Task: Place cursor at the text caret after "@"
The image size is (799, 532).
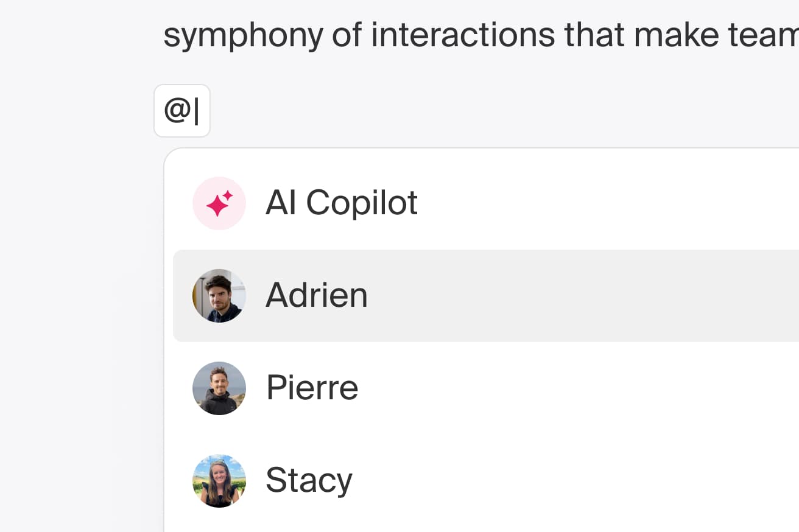Action: tap(197, 111)
